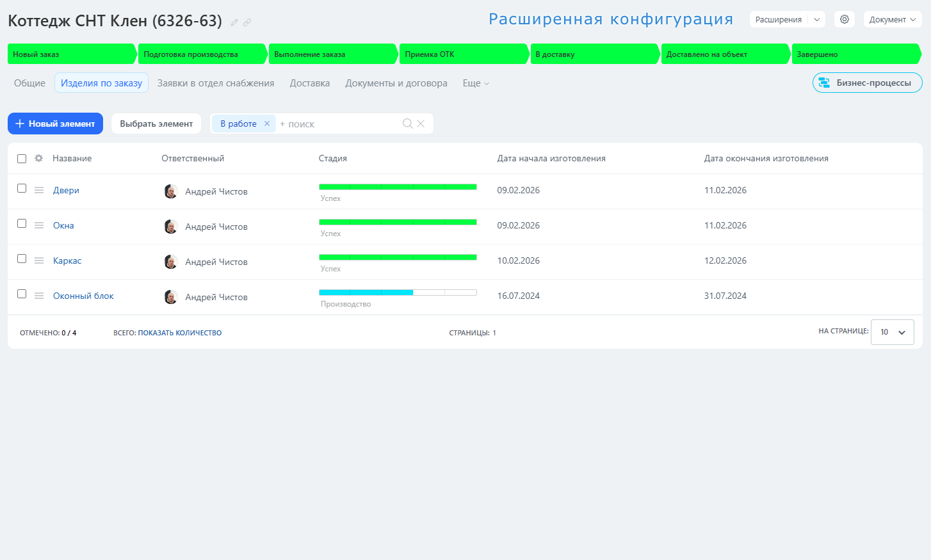Open row menu for Двери
The height and width of the screenshot is (560, 931).
pos(39,190)
